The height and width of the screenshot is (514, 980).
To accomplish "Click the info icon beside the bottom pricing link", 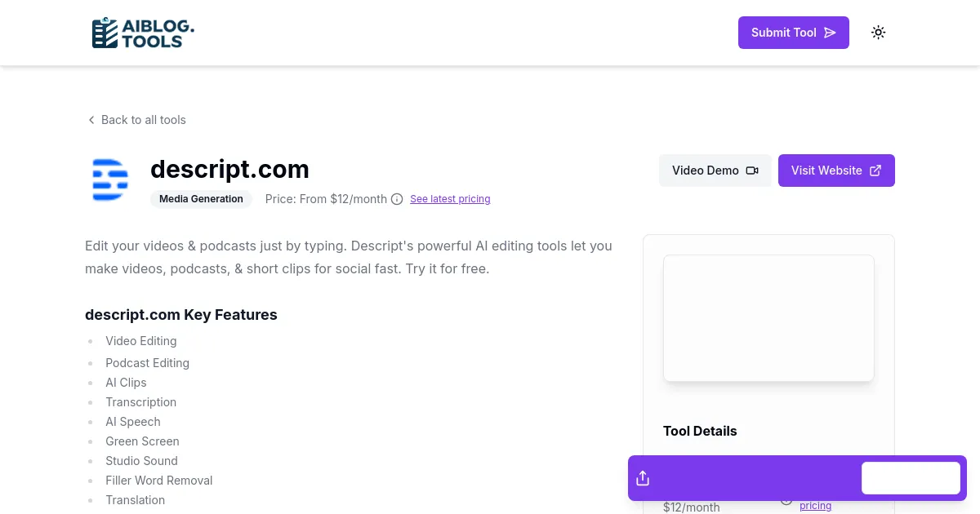I will pos(786,498).
